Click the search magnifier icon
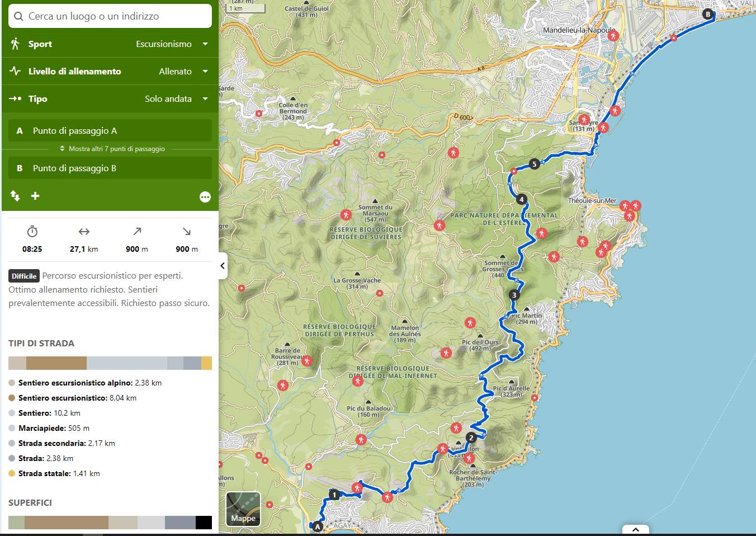 point(18,16)
